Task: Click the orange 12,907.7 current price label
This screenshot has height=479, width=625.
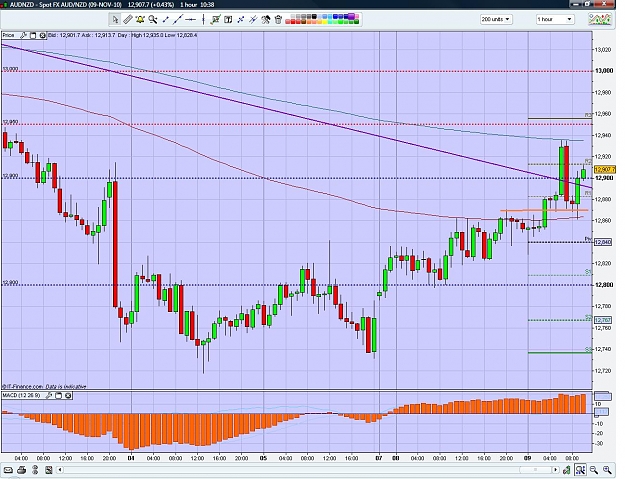Action: pyautogui.click(x=605, y=170)
